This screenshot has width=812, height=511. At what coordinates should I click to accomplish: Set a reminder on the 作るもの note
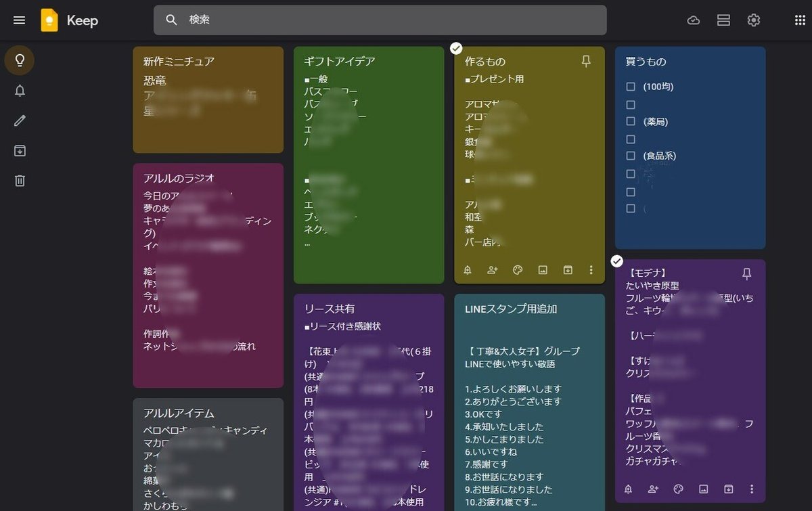[467, 270]
